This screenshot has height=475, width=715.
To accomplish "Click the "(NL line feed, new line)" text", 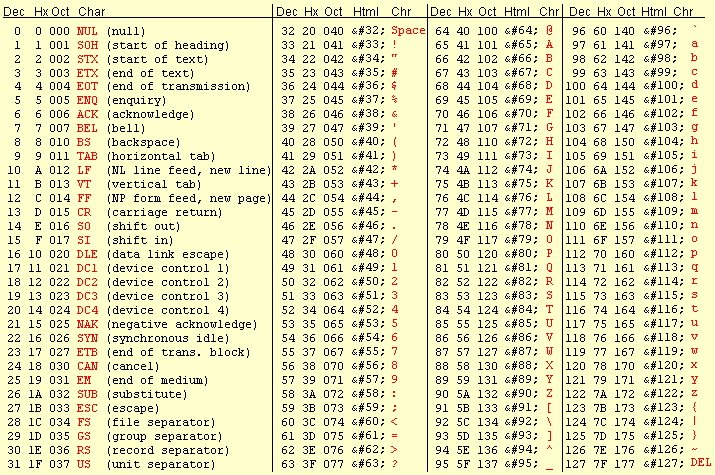I will 186,171.
